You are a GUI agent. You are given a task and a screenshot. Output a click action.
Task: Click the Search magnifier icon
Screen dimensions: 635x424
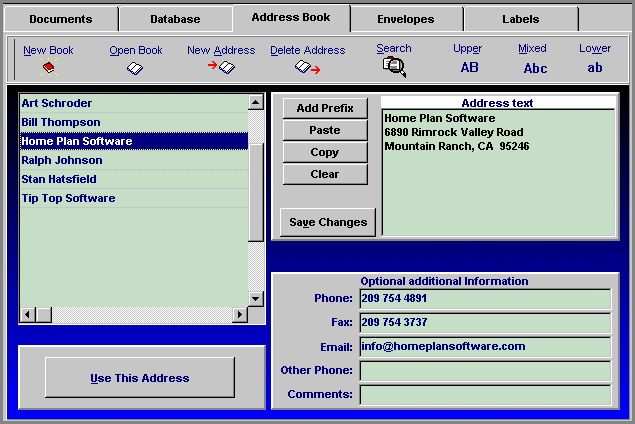click(394, 67)
